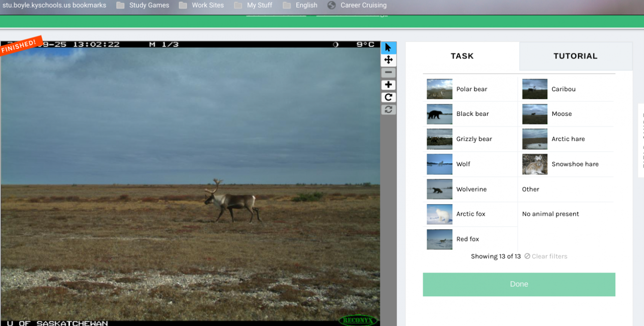Click the zoom in plus button

click(388, 85)
